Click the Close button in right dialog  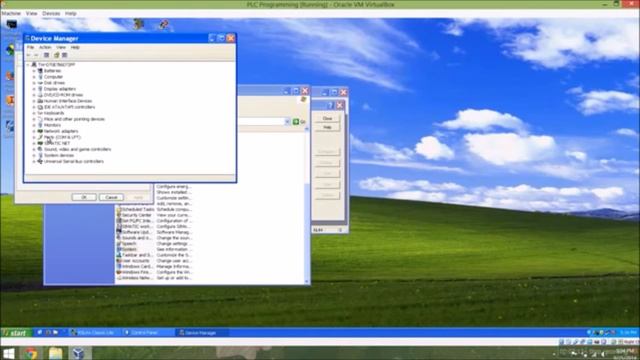coord(327,118)
